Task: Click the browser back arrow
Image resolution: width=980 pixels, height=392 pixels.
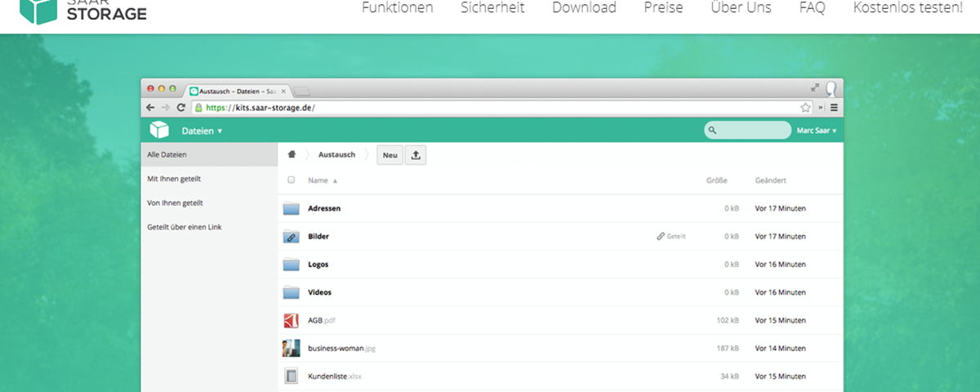Action: click(x=150, y=107)
